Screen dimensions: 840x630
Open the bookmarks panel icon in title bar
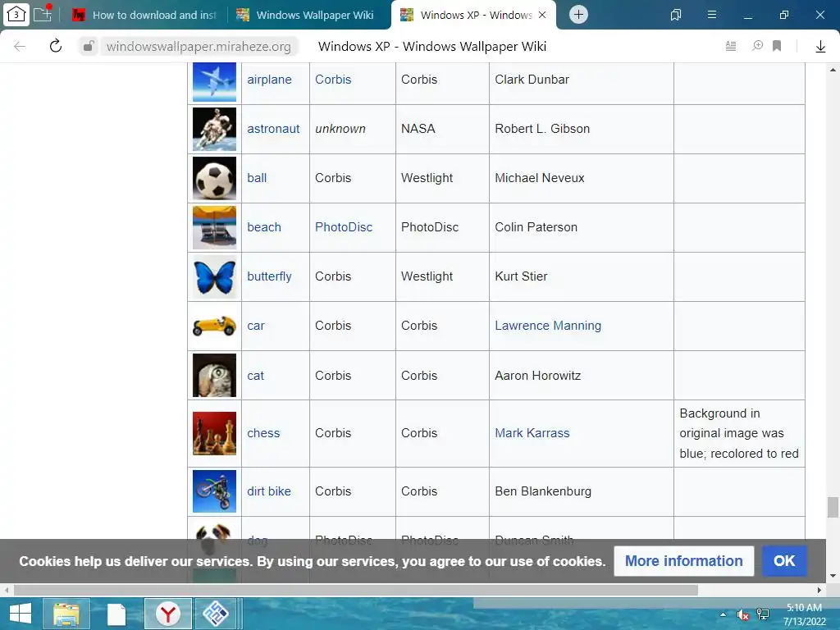click(676, 15)
